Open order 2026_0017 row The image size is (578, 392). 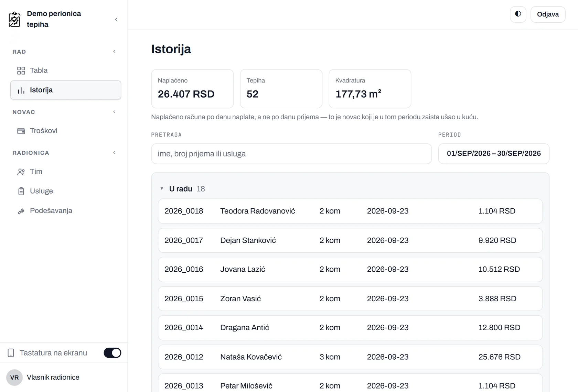(x=350, y=240)
